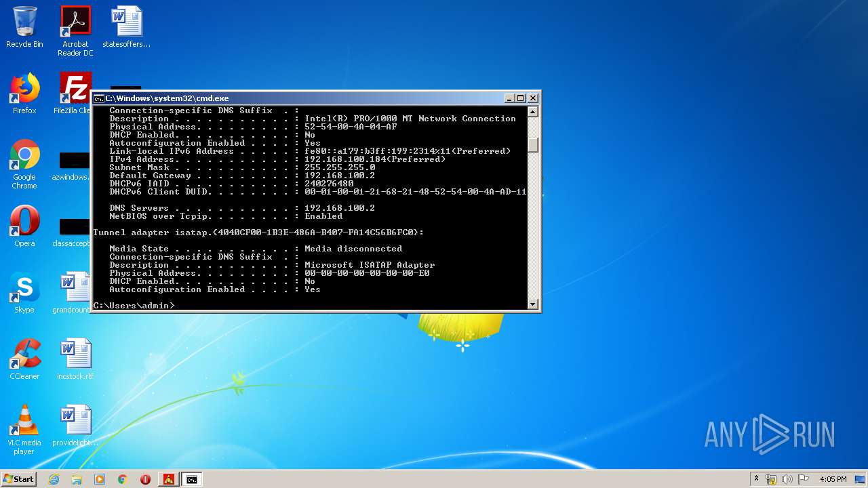Viewport: 868px width, 488px height.
Task: Select the incstock.rtf document icon
Action: 75,359
